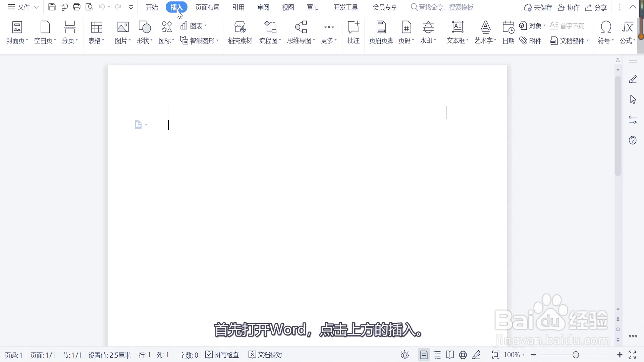Insert a Blank Page (空白页)
Screen dimensions: 644x362
coord(45,33)
